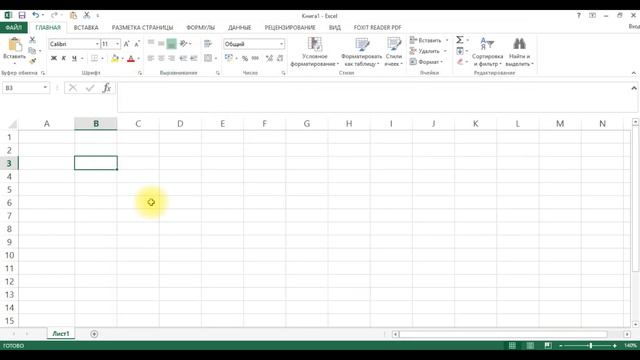The height and width of the screenshot is (360, 640).
Task: Click the text orientation icon
Action: pos(183,43)
